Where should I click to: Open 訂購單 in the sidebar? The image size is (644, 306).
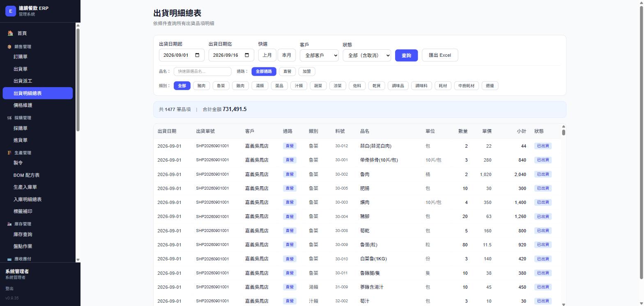click(38, 57)
